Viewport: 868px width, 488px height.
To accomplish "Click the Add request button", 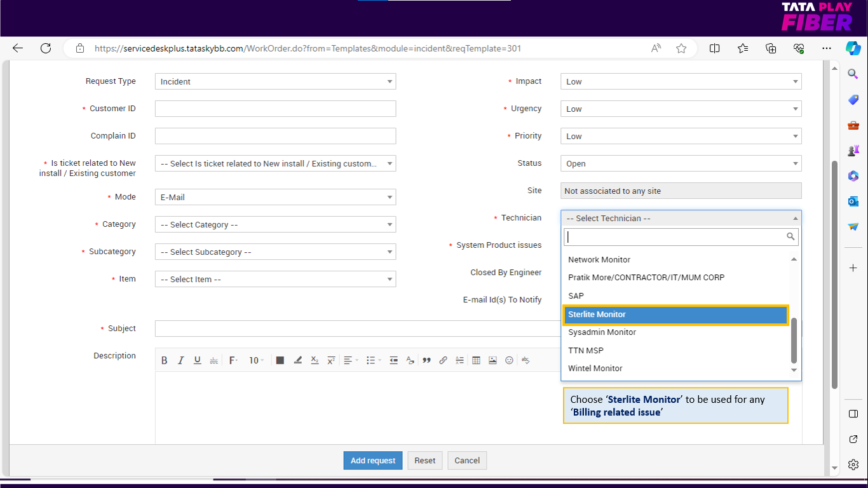I will (x=373, y=461).
